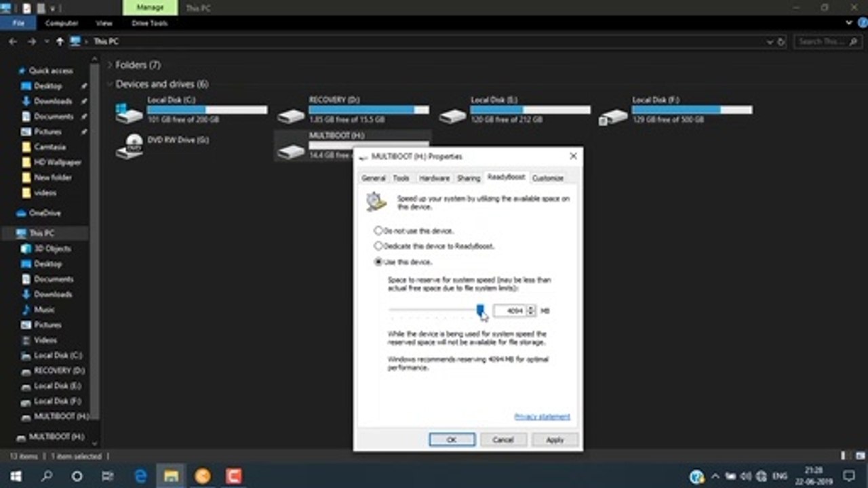The height and width of the screenshot is (488, 868).
Task: Open the RECOVERY (D:) drive icon
Action: tap(291, 116)
